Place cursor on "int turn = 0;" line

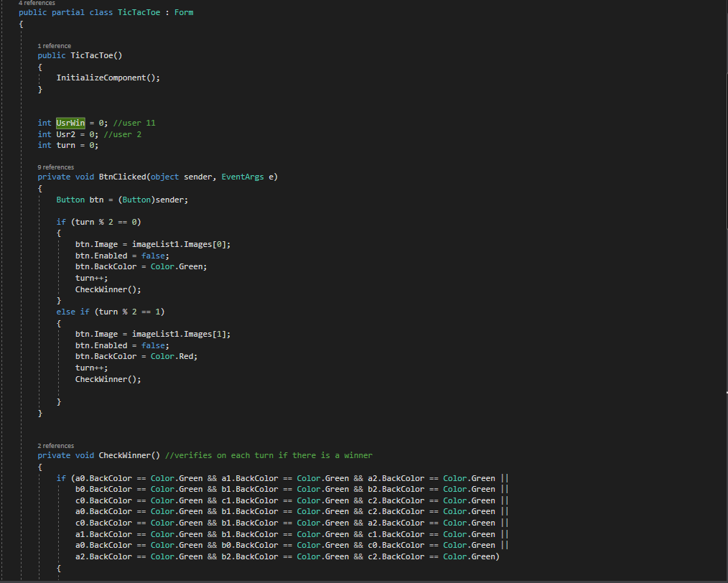tap(67, 145)
